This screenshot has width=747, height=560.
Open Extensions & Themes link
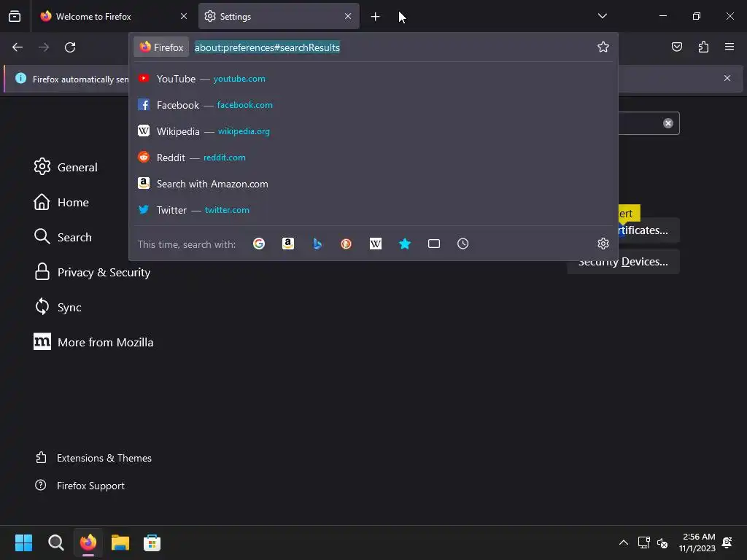[93, 458]
